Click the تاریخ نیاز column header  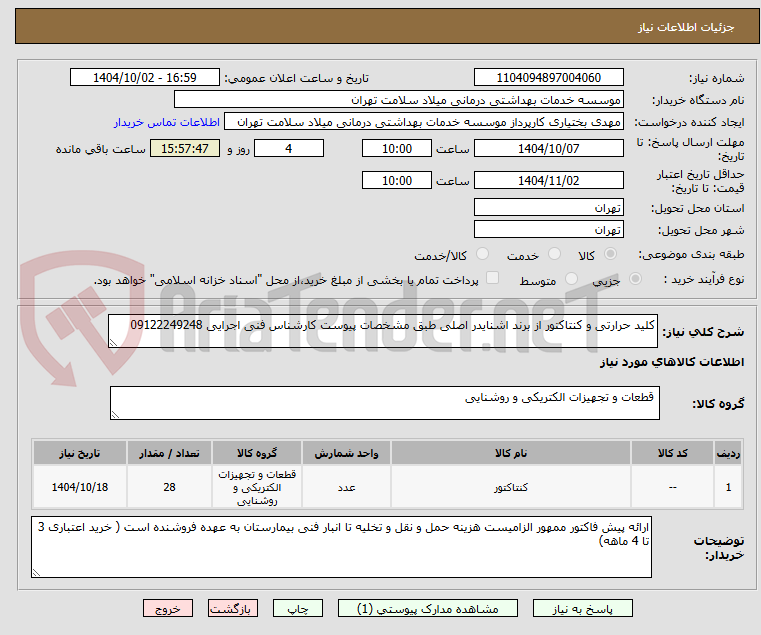80,453
